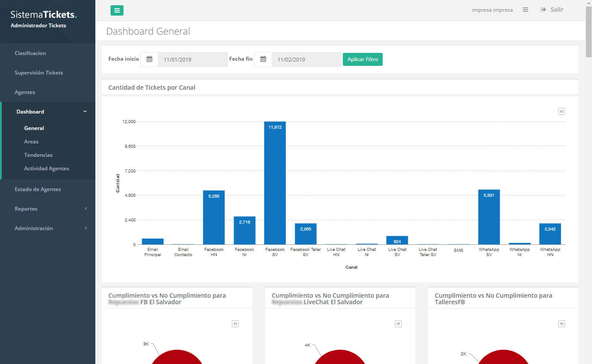Open the Administración sidebar item

(34, 228)
